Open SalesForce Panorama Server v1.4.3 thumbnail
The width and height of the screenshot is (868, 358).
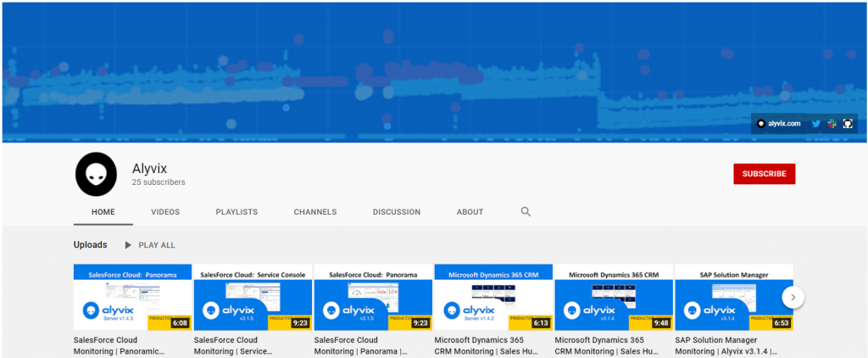tap(132, 297)
